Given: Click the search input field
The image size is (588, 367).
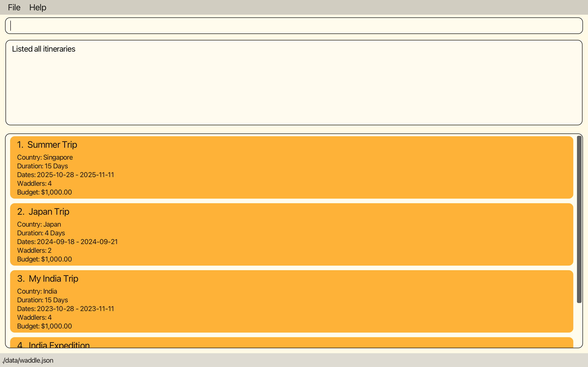Looking at the screenshot, I should (294, 25).
